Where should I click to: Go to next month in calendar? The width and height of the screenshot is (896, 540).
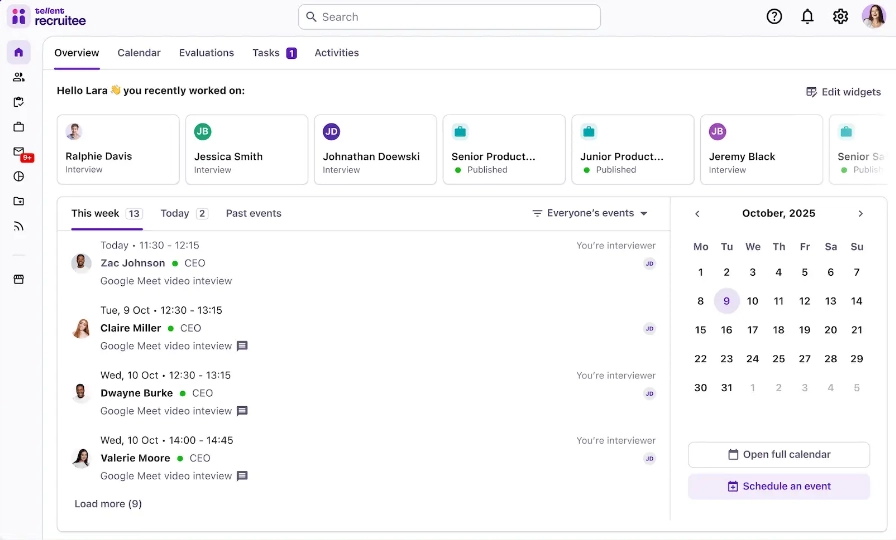[x=860, y=214]
